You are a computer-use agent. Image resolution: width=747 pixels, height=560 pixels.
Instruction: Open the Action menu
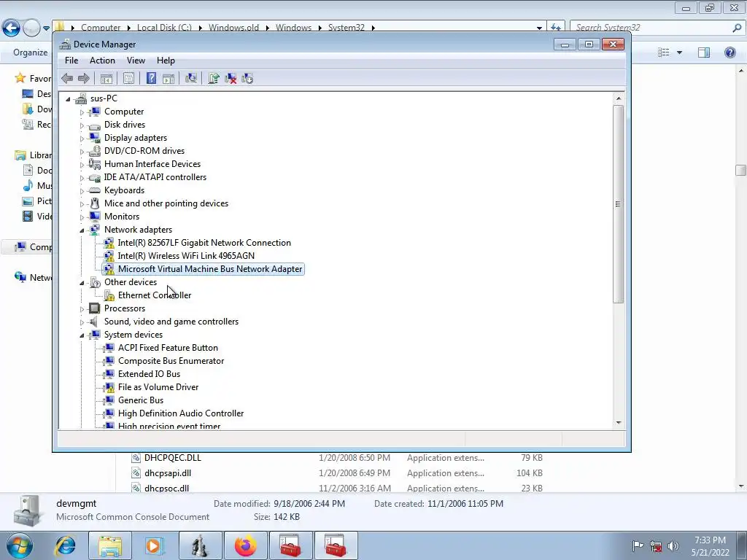point(102,61)
